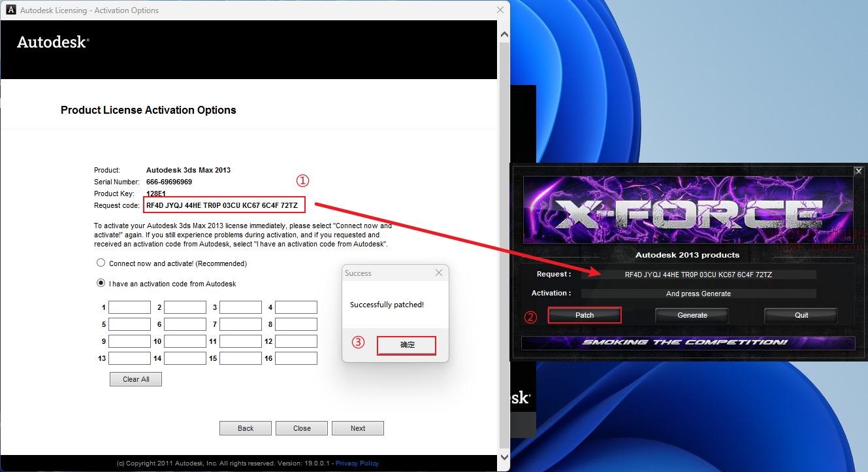Open the Privacy Policy link

tap(357, 464)
